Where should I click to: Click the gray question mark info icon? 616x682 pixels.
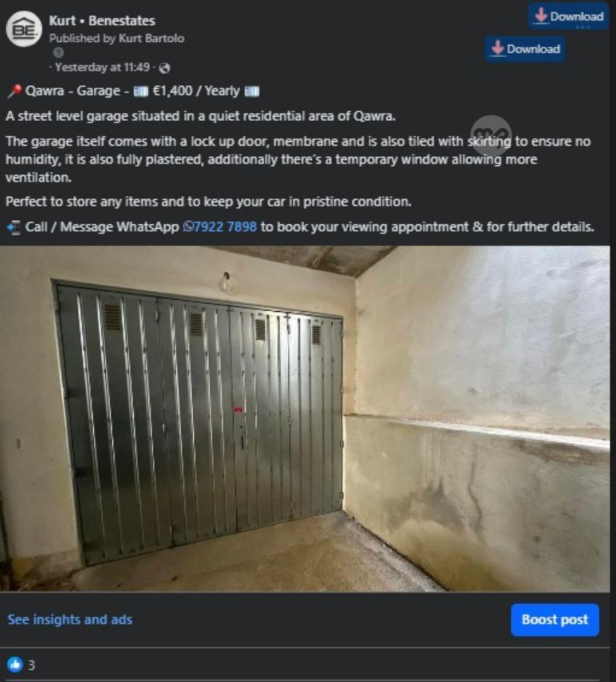click(58, 53)
